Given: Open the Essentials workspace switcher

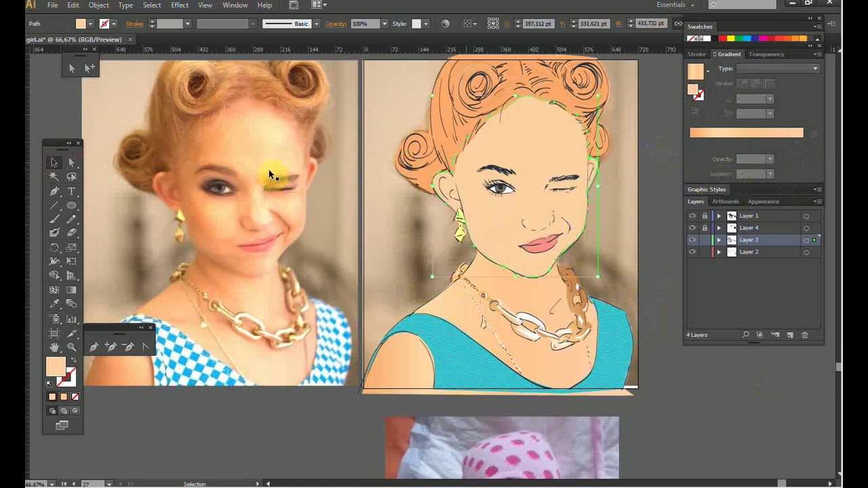Looking at the screenshot, I should click(x=675, y=5).
